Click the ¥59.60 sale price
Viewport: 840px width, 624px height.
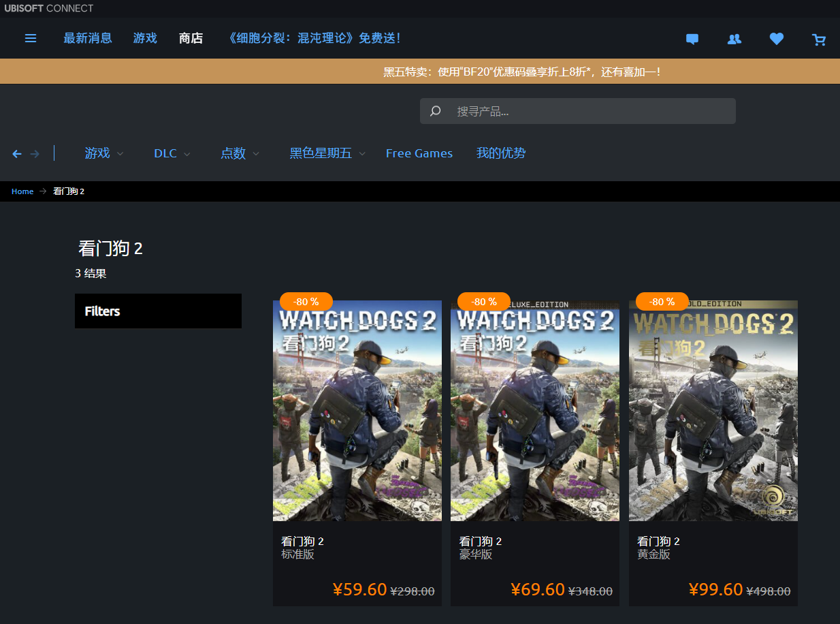click(x=359, y=589)
